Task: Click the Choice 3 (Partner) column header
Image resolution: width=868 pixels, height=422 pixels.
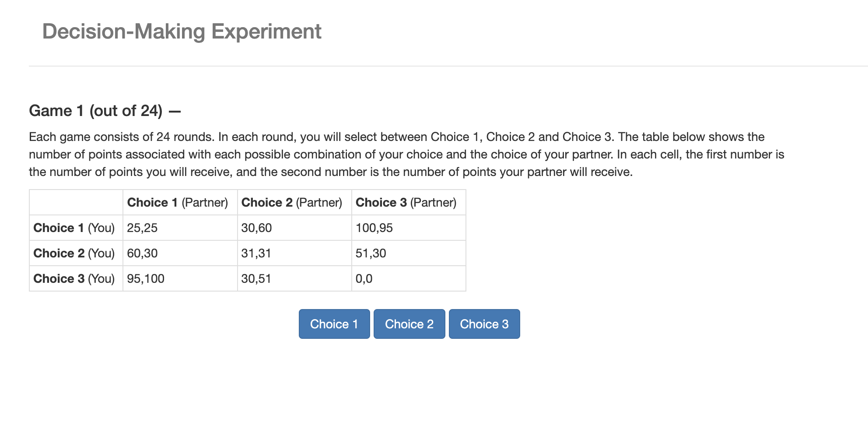Action: pos(409,202)
